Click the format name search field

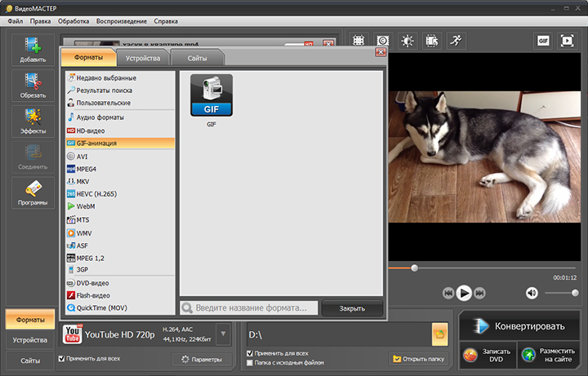pos(249,307)
